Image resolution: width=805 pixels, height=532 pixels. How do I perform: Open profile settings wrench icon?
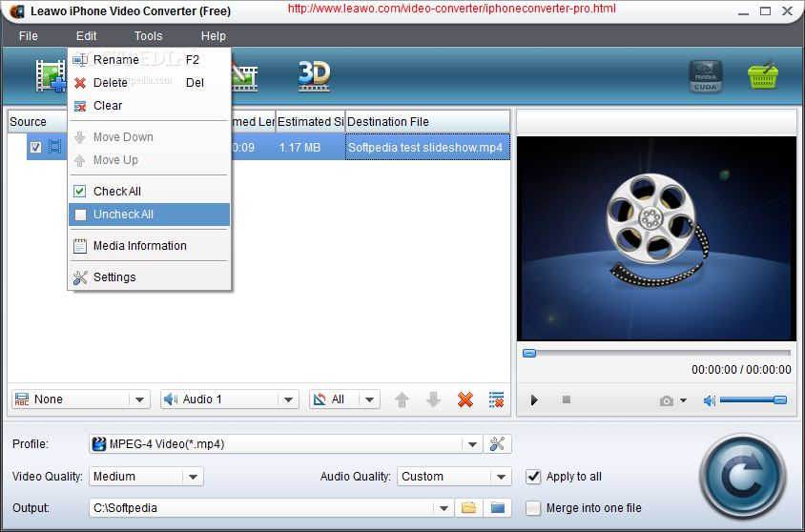497,443
